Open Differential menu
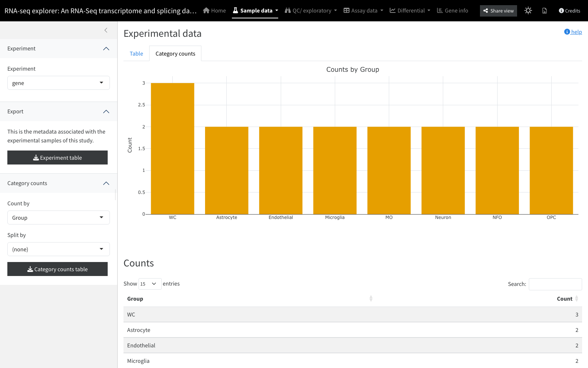588x368 pixels. coord(410,11)
